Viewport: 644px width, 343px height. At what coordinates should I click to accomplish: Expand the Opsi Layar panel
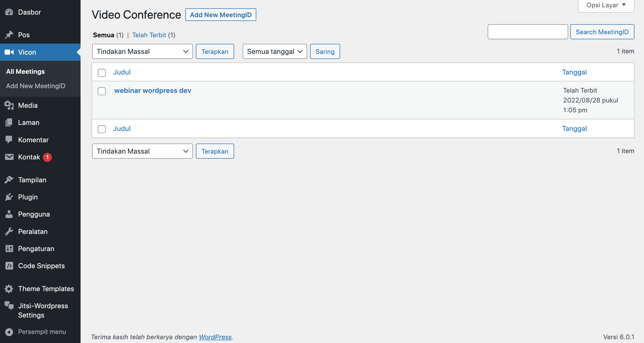coord(606,5)
